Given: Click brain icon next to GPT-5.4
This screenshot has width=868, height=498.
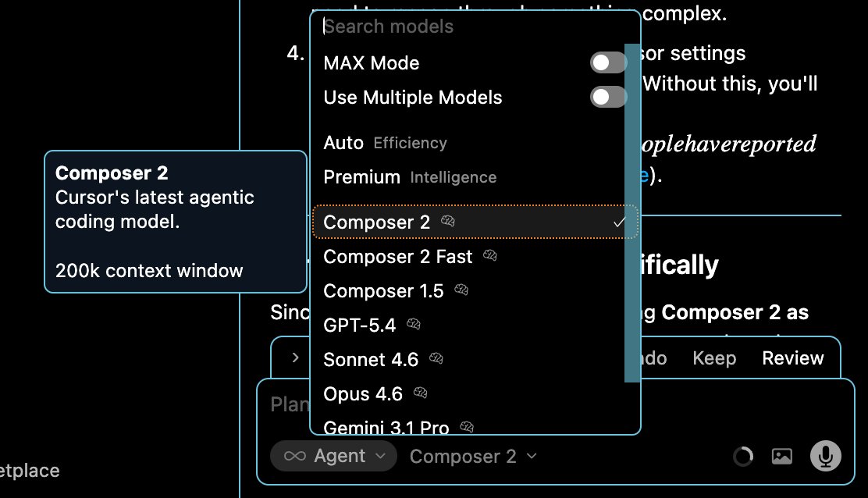Looking at the screenshot, I should coord(414,324).
